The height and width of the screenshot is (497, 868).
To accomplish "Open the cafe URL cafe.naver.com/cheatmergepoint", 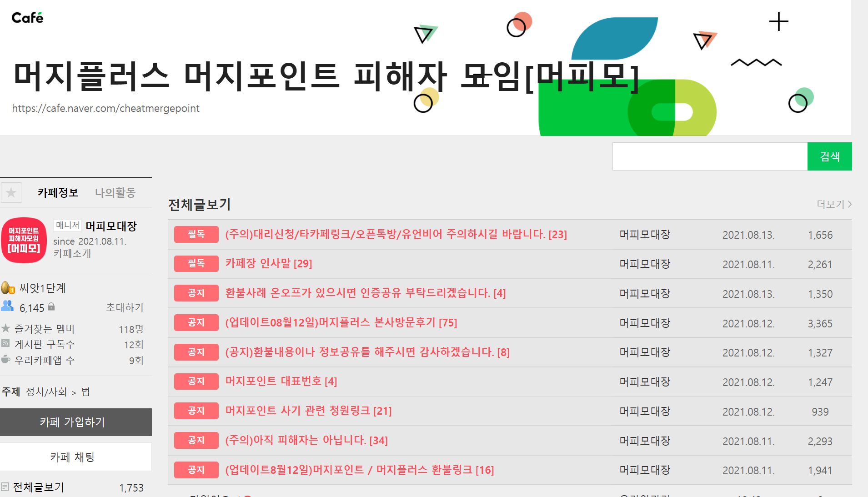I will pyautogui.click(x=105, y=108).
